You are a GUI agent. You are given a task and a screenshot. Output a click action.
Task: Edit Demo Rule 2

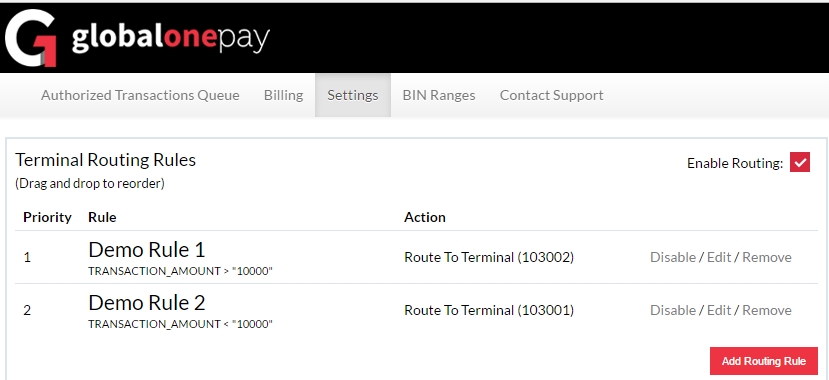click(x=719, y=310)
